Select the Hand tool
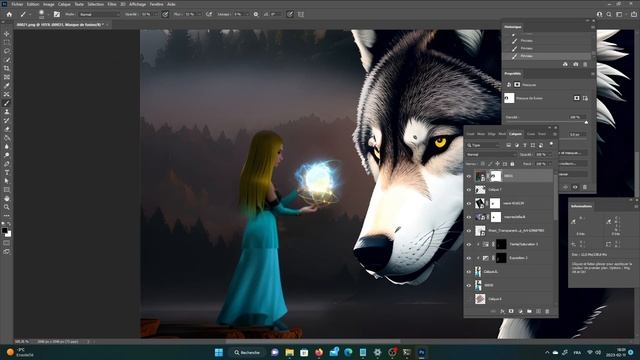 click(7, 198)
